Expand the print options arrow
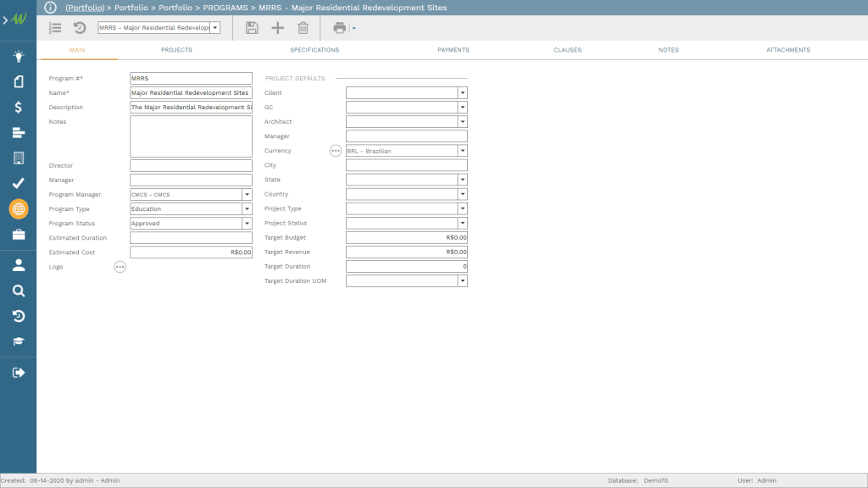 point(353,28)
